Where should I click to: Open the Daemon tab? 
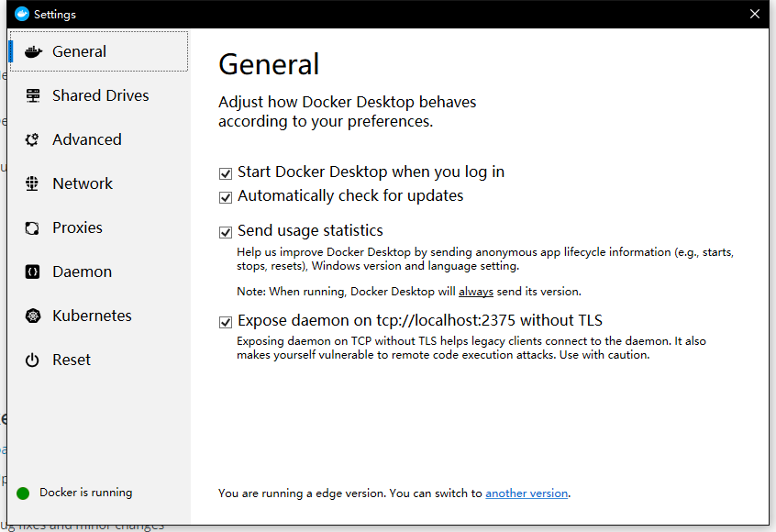pyautogui.click(x=99, y=272)
